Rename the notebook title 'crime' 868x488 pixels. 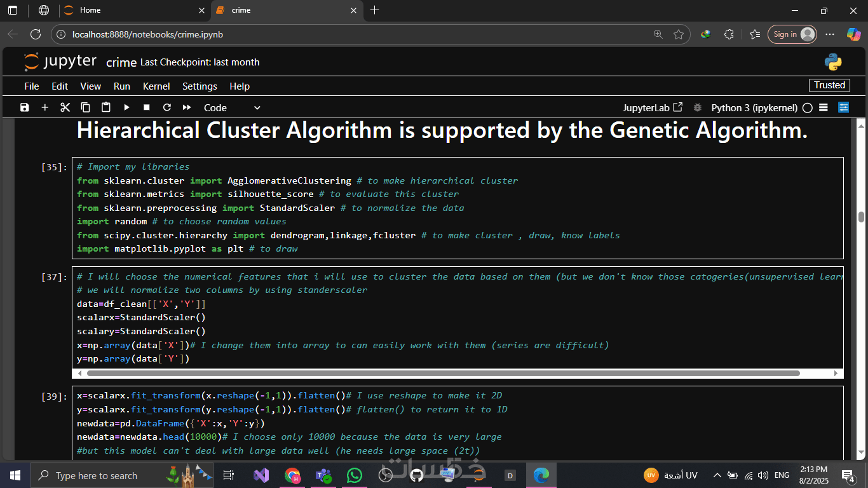121,62
